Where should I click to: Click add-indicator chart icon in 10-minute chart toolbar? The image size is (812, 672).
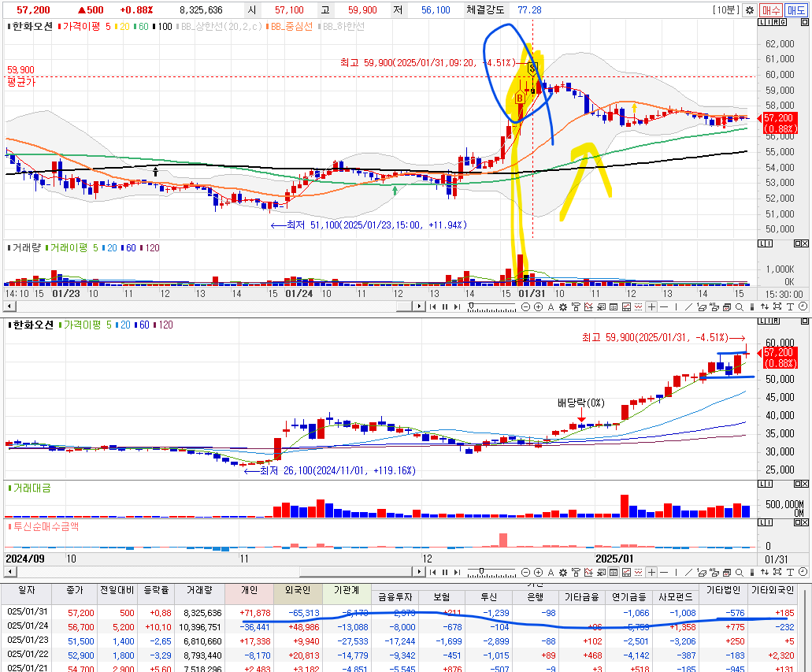[589, 306]
